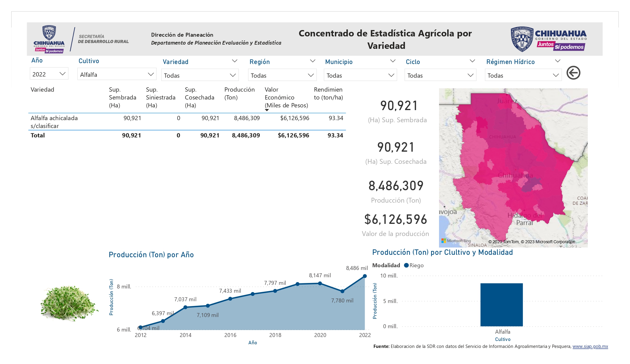Click the 2020 data point with 8,147 mil
The width and height of the screenshot is (630, 364).
320,283
